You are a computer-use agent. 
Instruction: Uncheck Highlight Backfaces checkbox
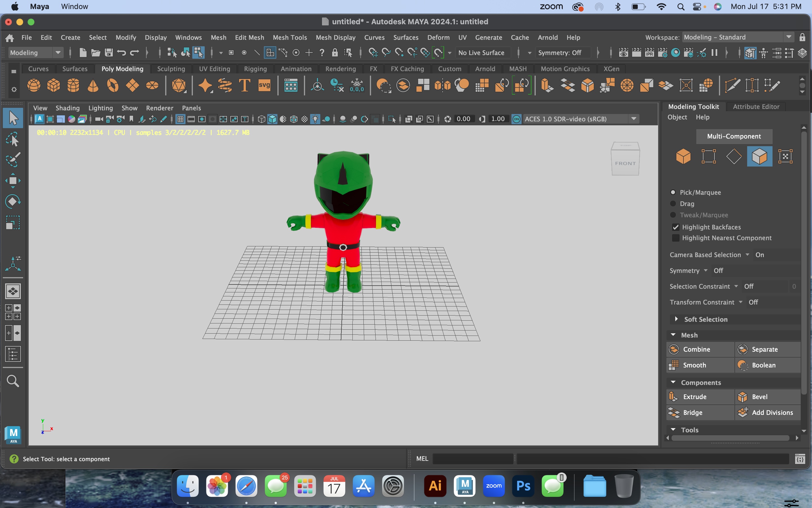[x=676, y=227]
